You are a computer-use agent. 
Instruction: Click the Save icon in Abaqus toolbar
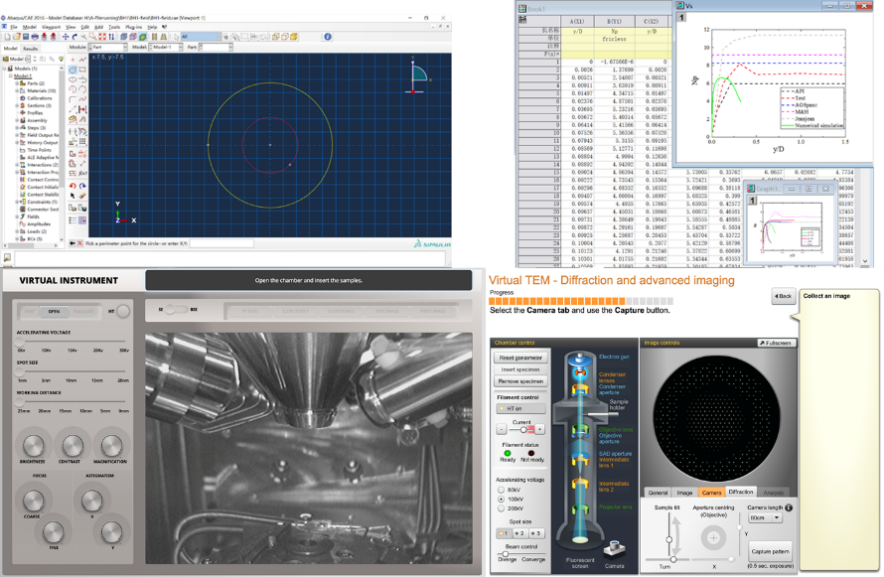tap(24, 36)
